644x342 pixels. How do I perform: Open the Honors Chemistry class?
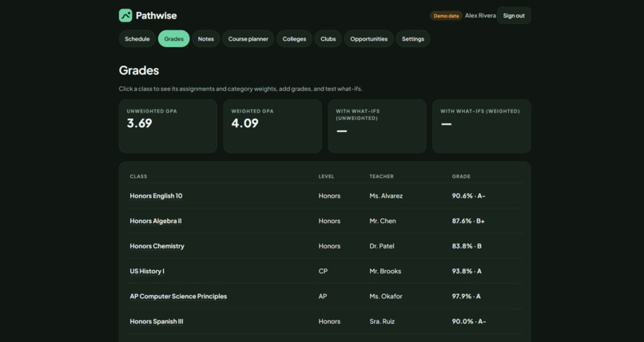click(157, 246)
